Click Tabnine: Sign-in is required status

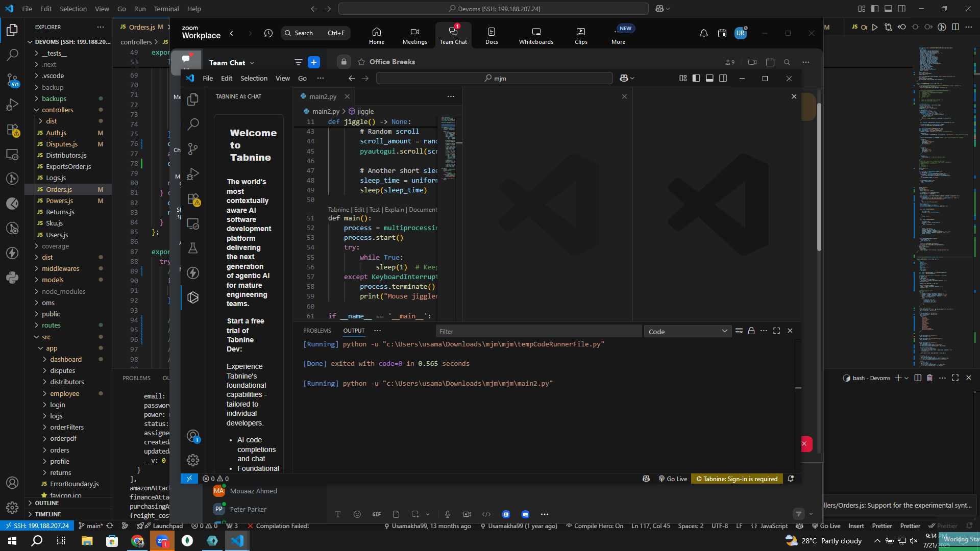737,479
